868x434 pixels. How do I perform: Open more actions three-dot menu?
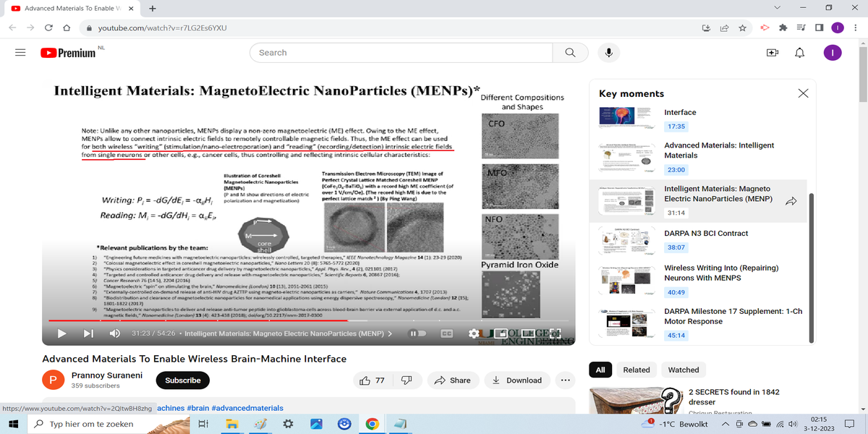[x=565, y=380]
